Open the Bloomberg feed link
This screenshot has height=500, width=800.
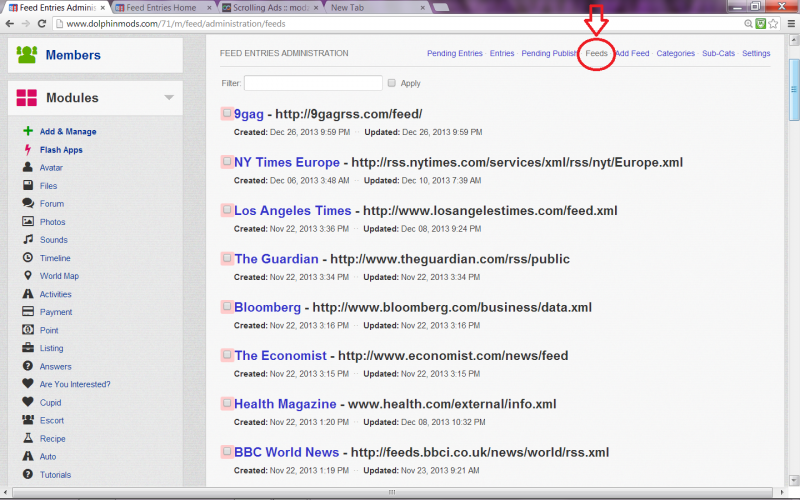(268, 307)
